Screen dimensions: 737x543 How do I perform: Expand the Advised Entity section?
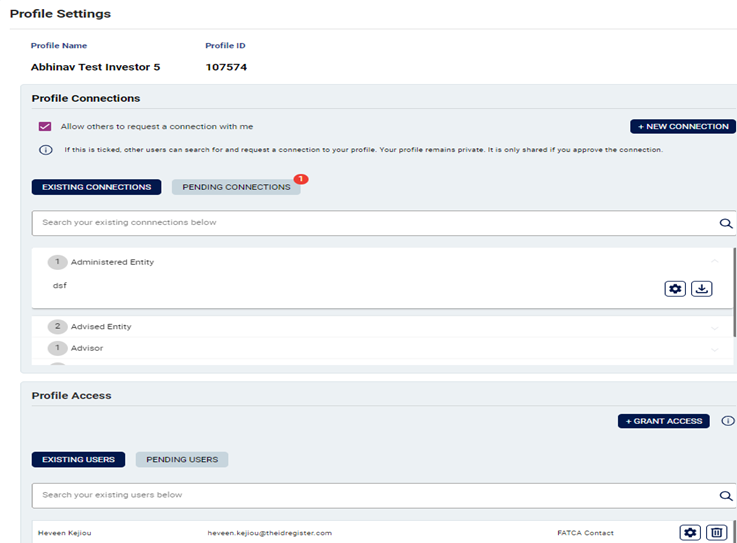coord(714,327)
